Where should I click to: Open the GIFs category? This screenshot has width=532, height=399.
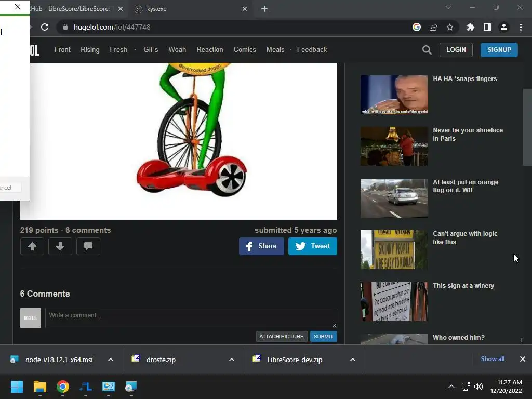pyautogui.click(x=151, y=49)
